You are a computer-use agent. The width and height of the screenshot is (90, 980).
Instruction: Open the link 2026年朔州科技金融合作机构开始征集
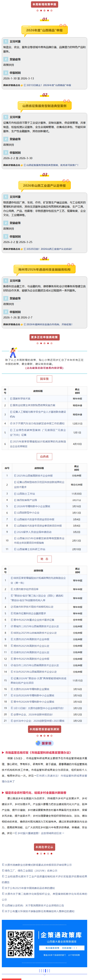coord(49,325)
